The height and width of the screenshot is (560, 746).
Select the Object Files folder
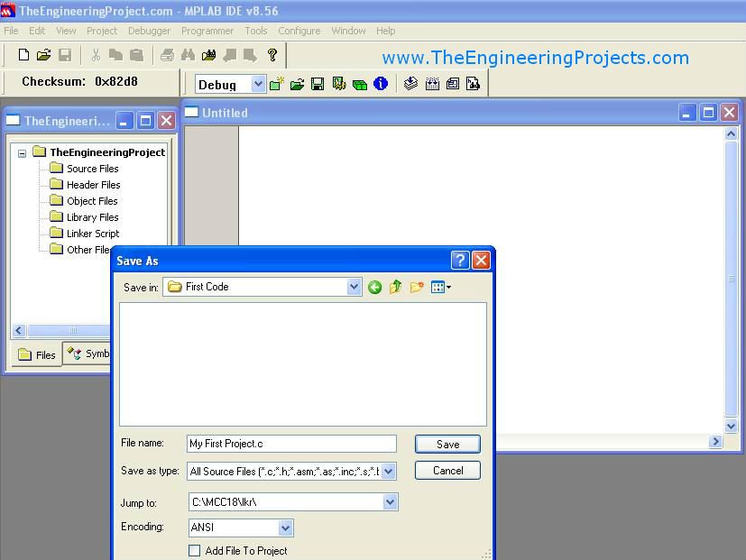tap(84, 201)
